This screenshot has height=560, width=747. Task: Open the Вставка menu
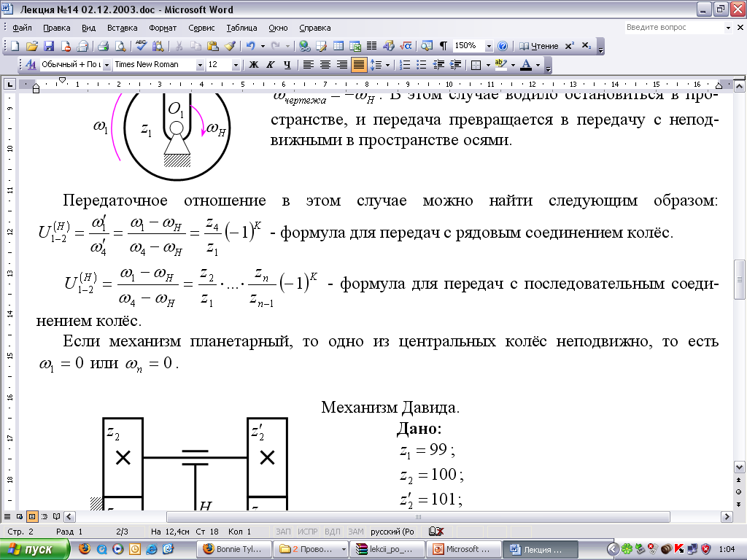(123, 28)
